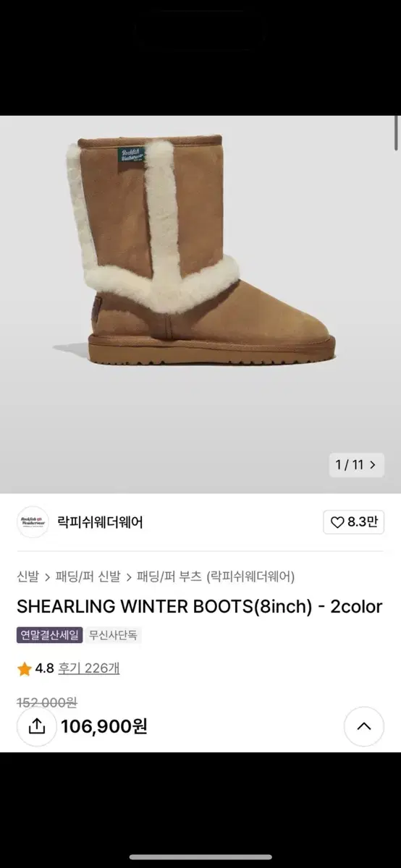The image size is (401, 868).
Task: Tap the heart icon to like product
Action: [337, 522]
